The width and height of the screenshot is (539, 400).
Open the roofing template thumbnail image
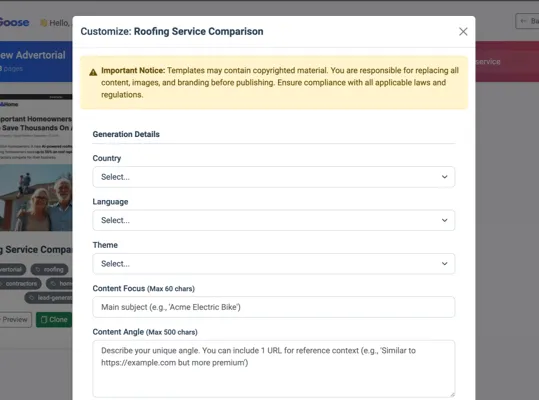click(x=36, y=197)
